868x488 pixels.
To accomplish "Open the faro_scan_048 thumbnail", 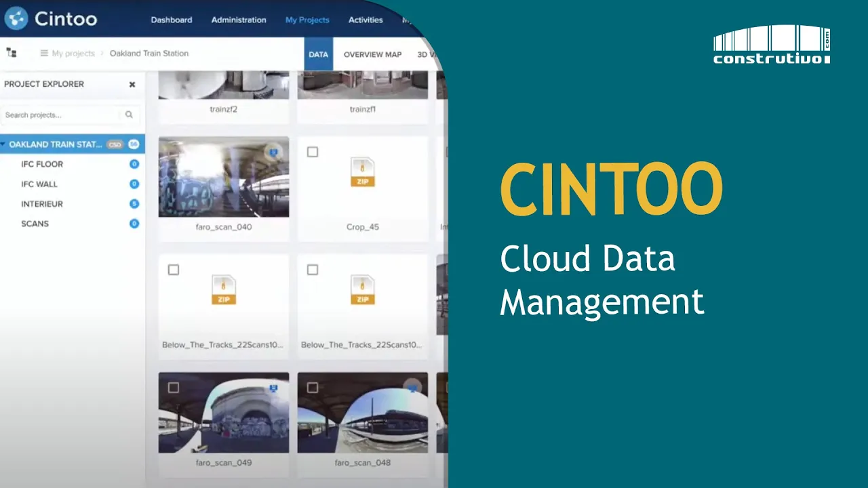I will (363, 413).
